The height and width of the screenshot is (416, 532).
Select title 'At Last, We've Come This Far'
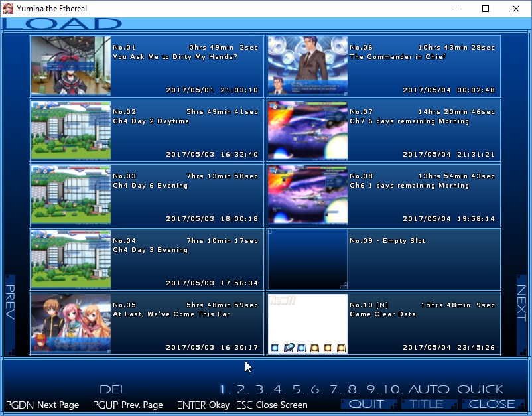tap(171, 314)
